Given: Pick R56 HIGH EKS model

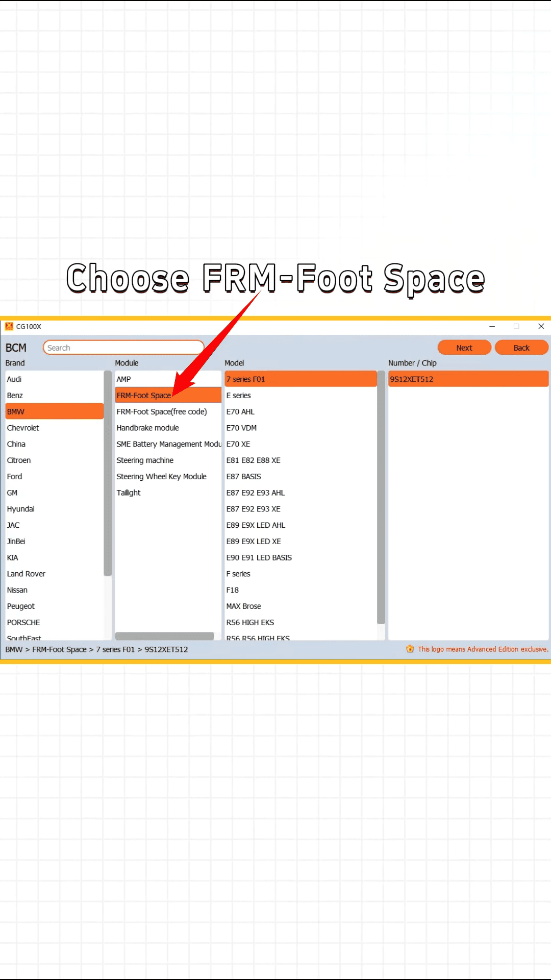Looking at the screenshot, I should (300, 623).
